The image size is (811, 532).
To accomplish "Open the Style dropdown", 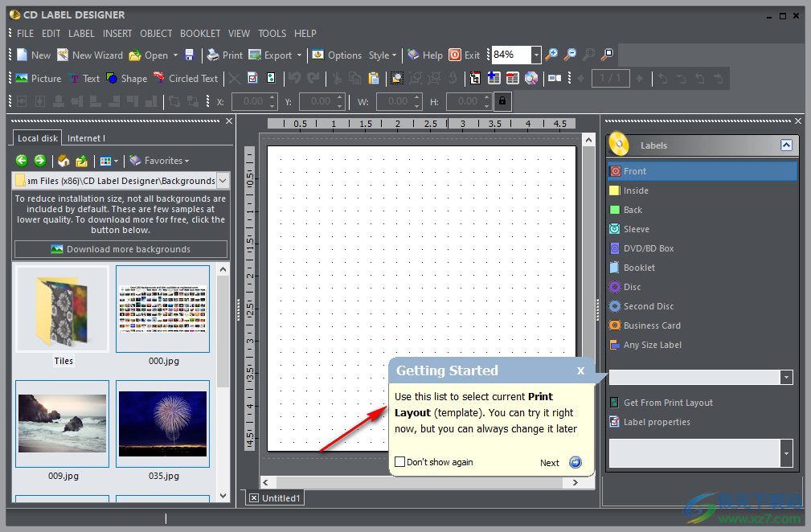I will 383,55.
